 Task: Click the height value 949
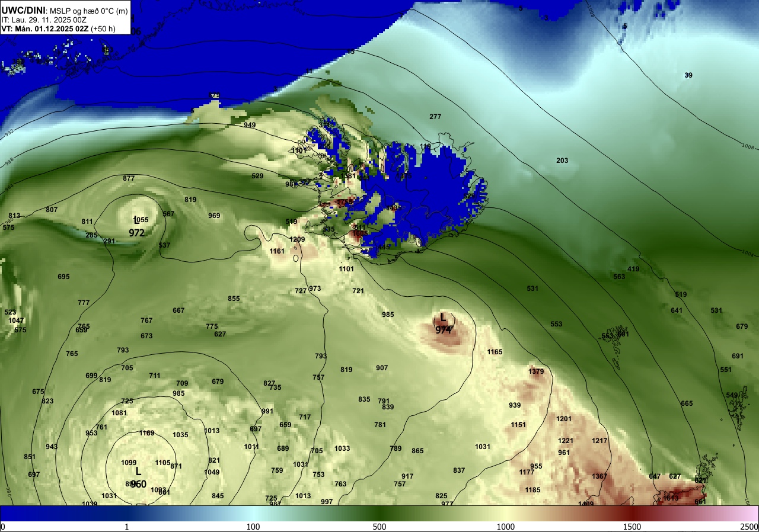coord(250,125)
